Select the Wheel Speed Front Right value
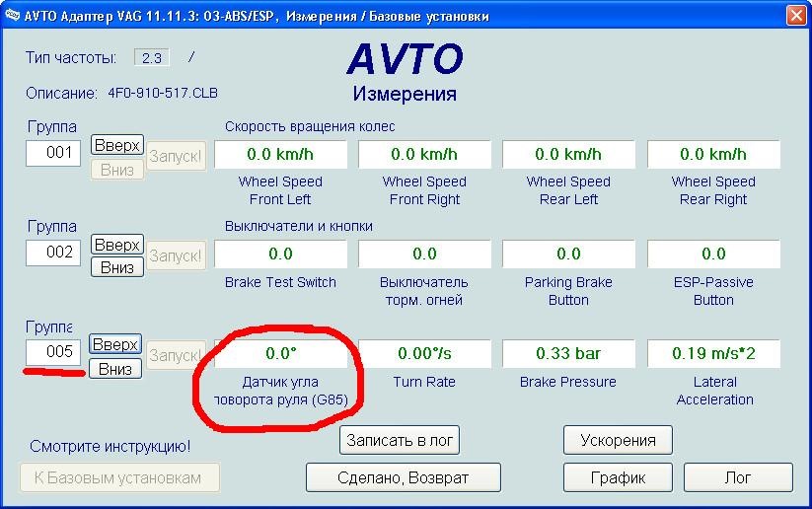This screenshot has width=812, height=509. pyautogui.click(x=424, y=154)
